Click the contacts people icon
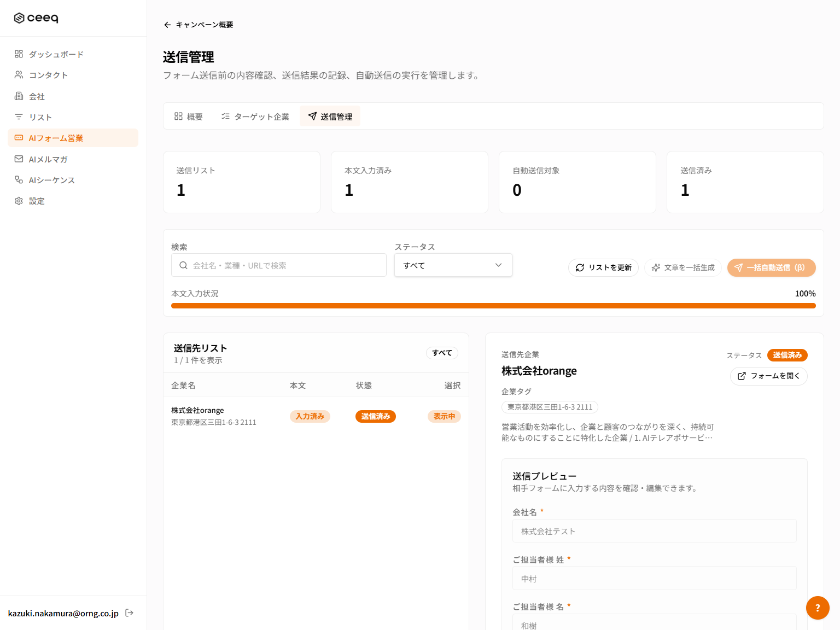This screenshot has width=840, height=630. pyautogui.click(x=19, y=74)
